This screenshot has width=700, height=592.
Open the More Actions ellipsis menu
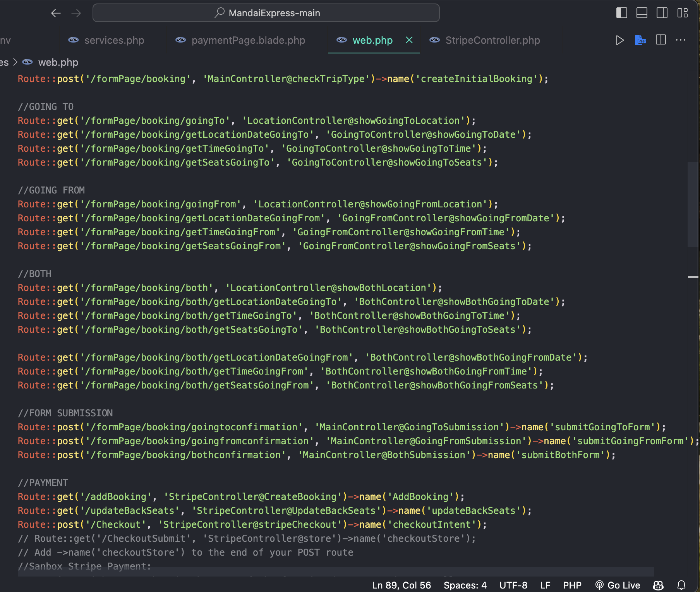tap(681, 40)
